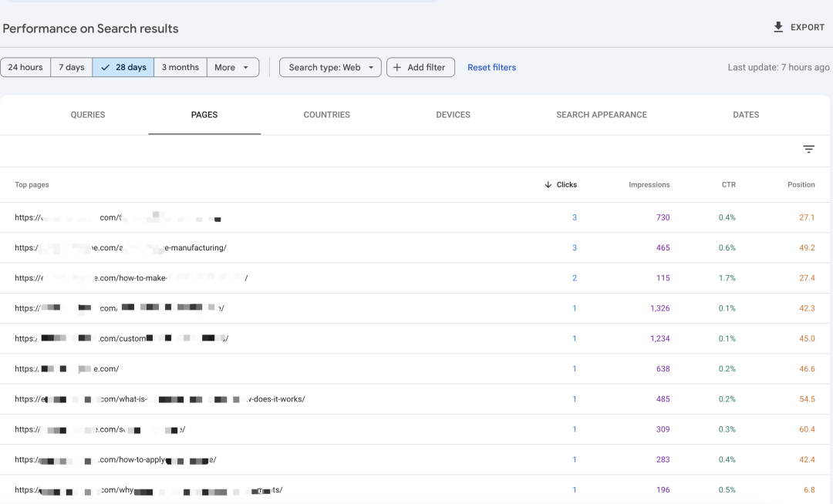Click the 730 impressions value
833x504 pixels.
tap(663, 217)
